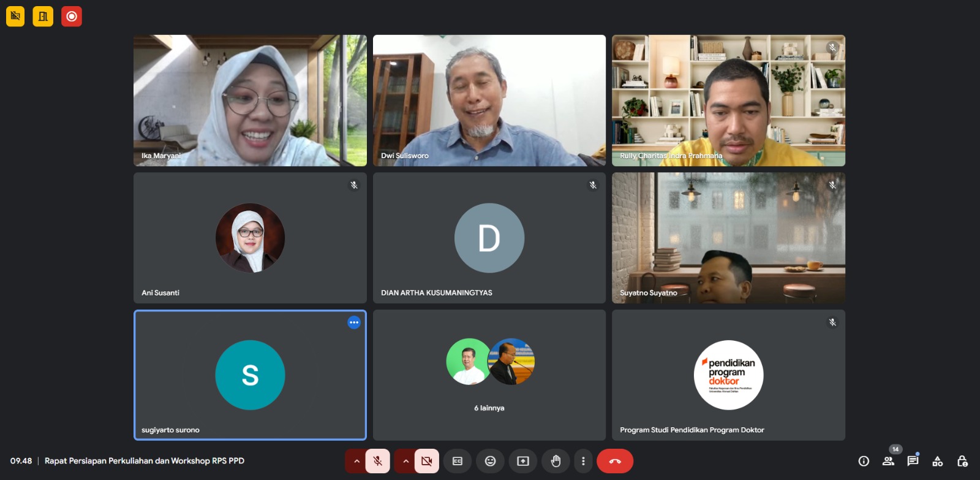Open the emoji reactions panel
The width and height of the screenshot is (980, 480).
490,461
